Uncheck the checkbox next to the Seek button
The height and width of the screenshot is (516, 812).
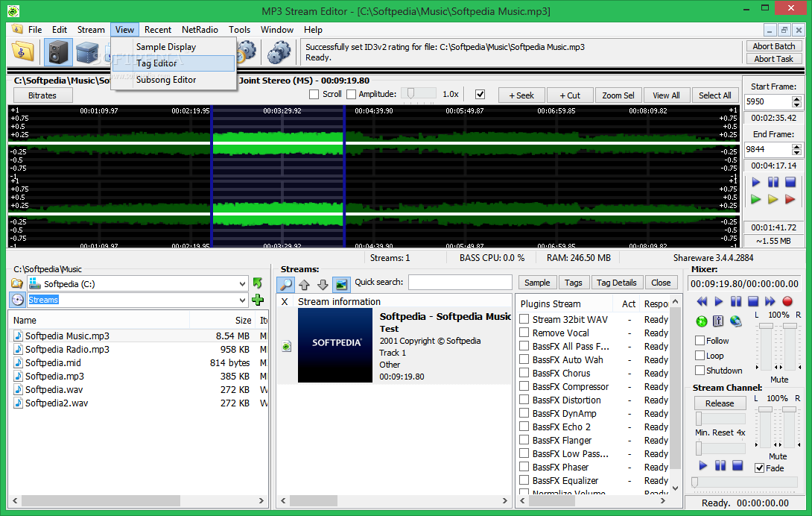[x=480, y=95]
